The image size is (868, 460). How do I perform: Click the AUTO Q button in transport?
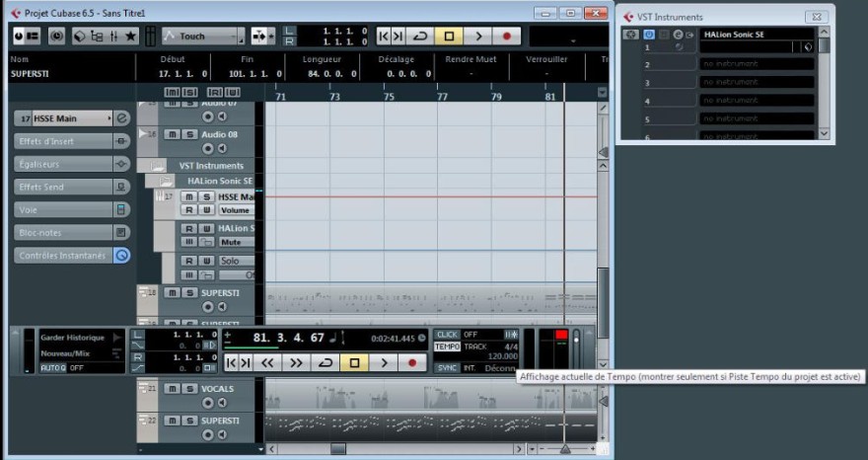point(53,368)
